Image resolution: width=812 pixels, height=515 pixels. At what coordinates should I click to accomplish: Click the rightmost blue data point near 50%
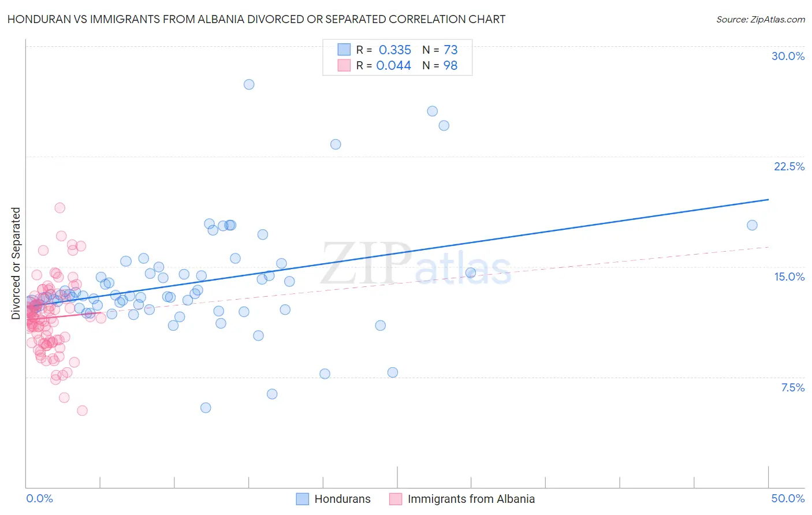click(752, 225)
